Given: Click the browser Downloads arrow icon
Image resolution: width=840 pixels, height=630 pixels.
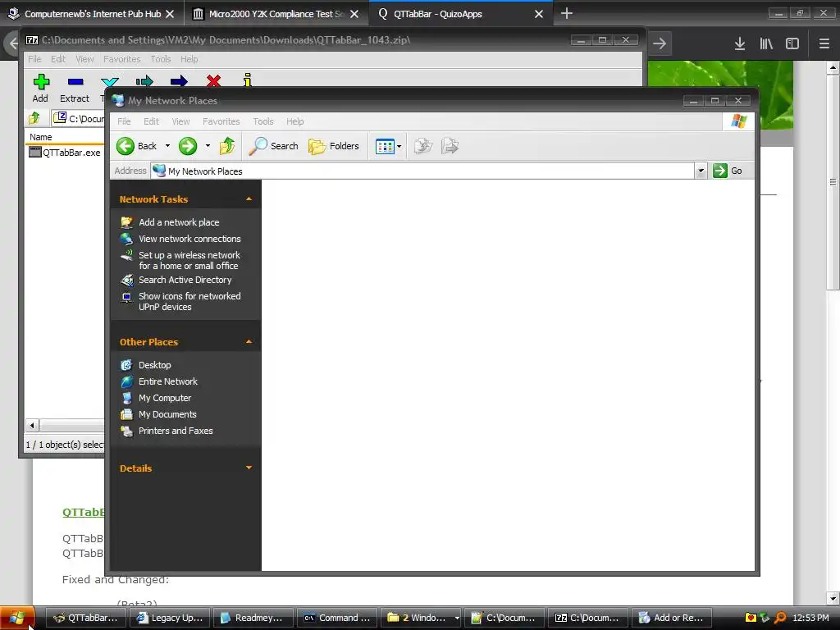Looking at the screenshot, I should click(x=739, y=44).
